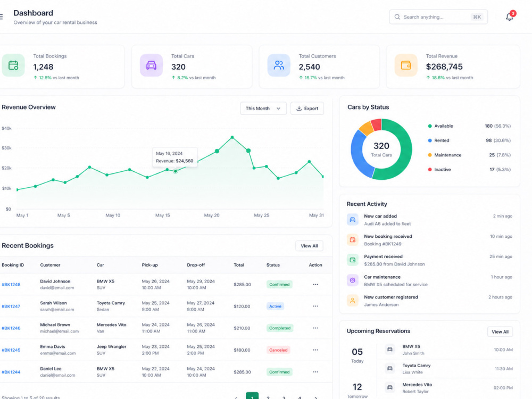This screenshot has width=532, height=399.
Task: Click car icon for Lisa White reservation
Action: (x=390, y=369)
